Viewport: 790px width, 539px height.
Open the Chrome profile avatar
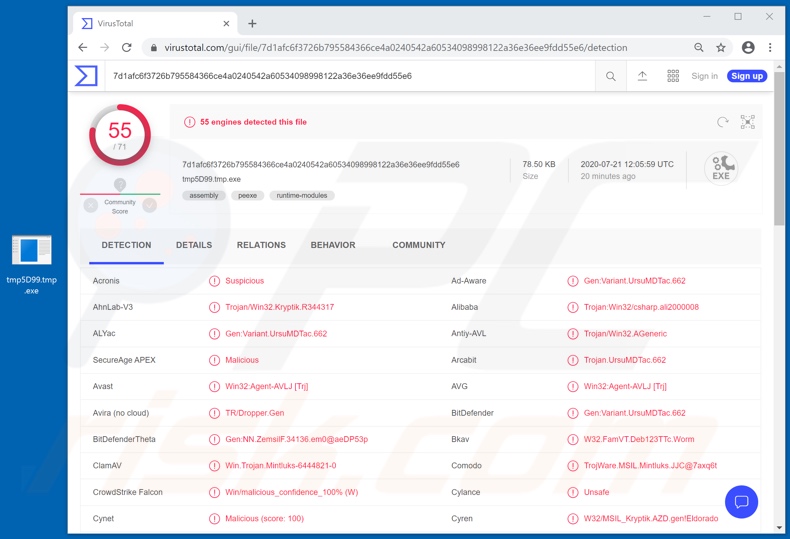click(x=748, y=47)
